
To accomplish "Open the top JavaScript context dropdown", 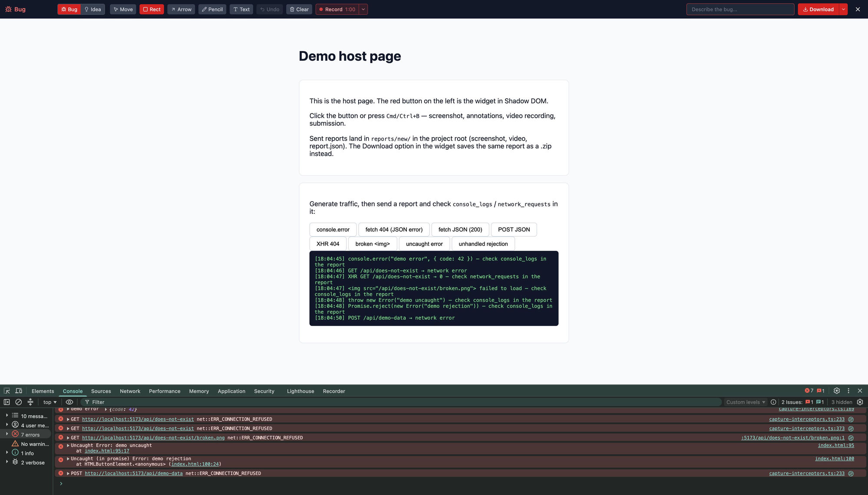I will pos(50,402).
